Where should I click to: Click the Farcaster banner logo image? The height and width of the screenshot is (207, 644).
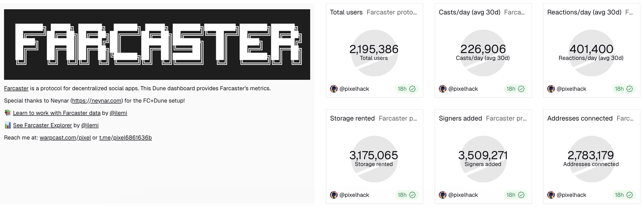157,44
